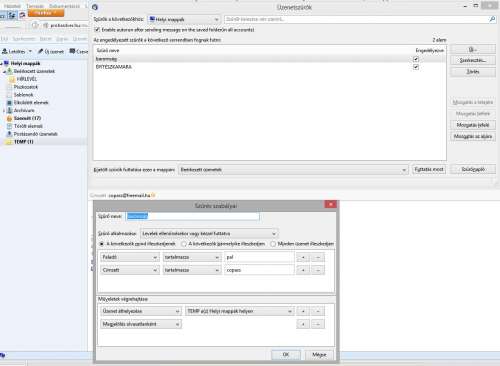Open the Csevegés chat toolbar icon
The width and height of the screenshot is (500, 366).
coord(72,51)
